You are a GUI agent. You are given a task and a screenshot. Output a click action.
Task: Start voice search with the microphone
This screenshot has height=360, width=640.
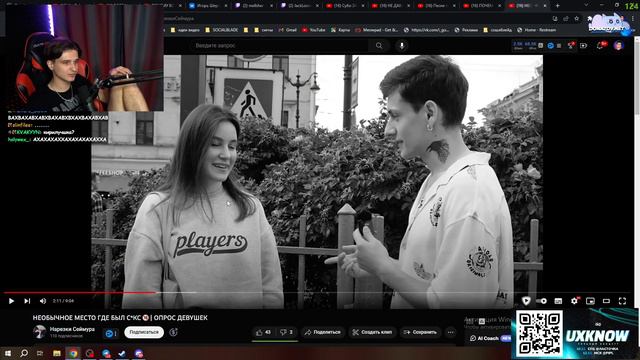402,46
